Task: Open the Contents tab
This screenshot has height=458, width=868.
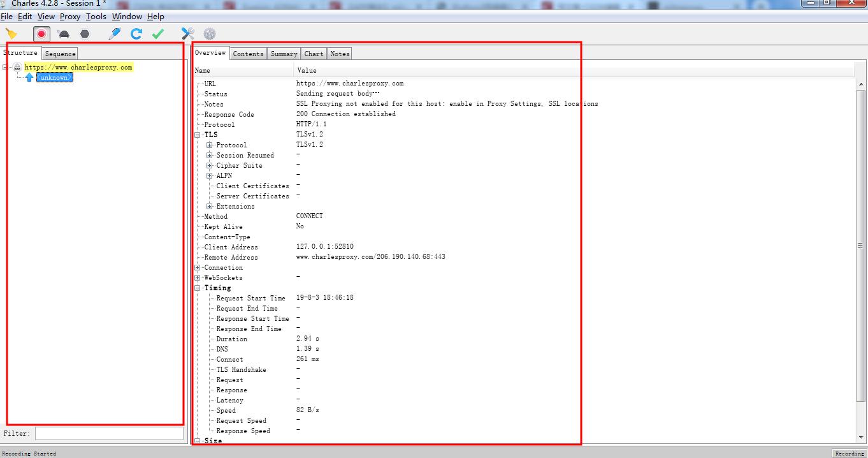Action: pyautogui.click(x=248, y=54)
